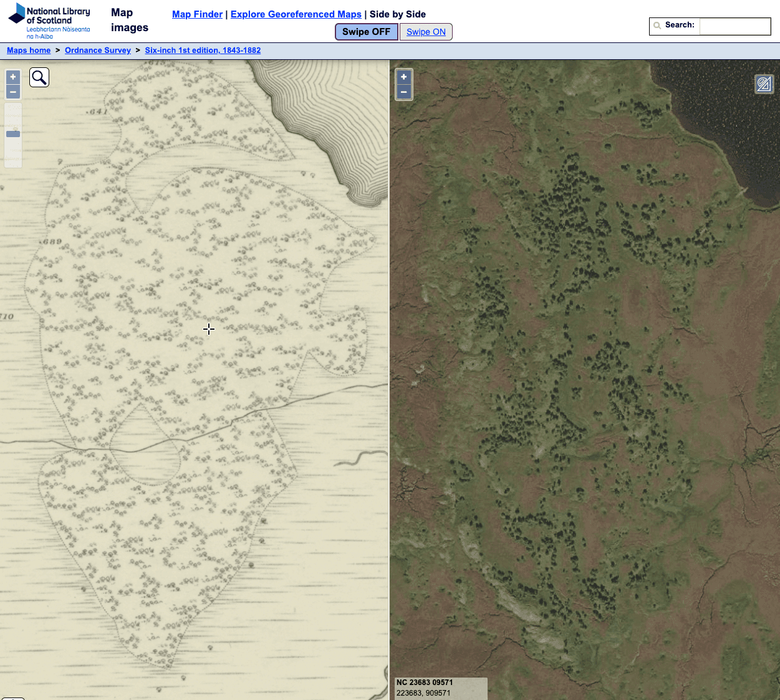Image resolution: width=780 pixels, height=700 pixels.
Task: Click the NC grid reference coordinates box
Action: [441, 688]
